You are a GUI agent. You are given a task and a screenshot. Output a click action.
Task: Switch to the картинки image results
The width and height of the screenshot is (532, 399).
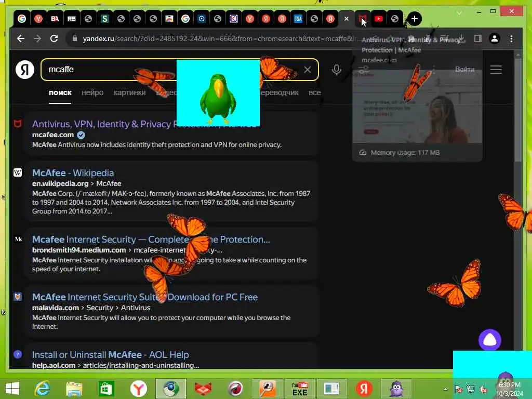coord(129,92)
